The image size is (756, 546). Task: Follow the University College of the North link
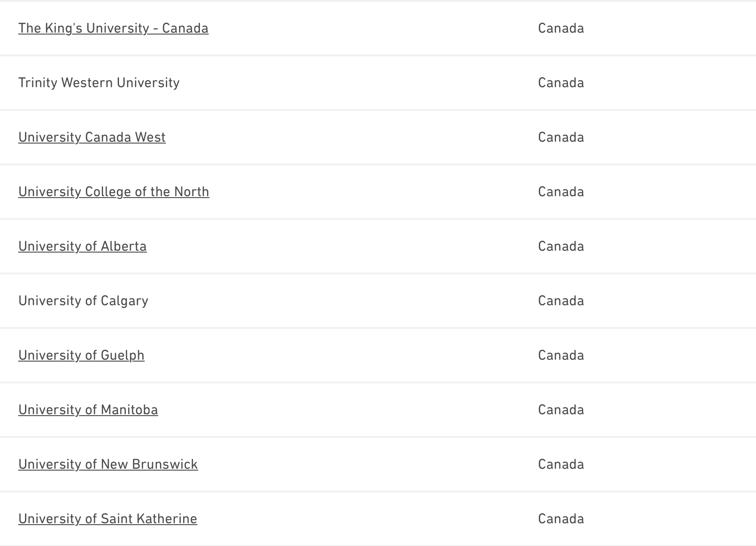114,192
